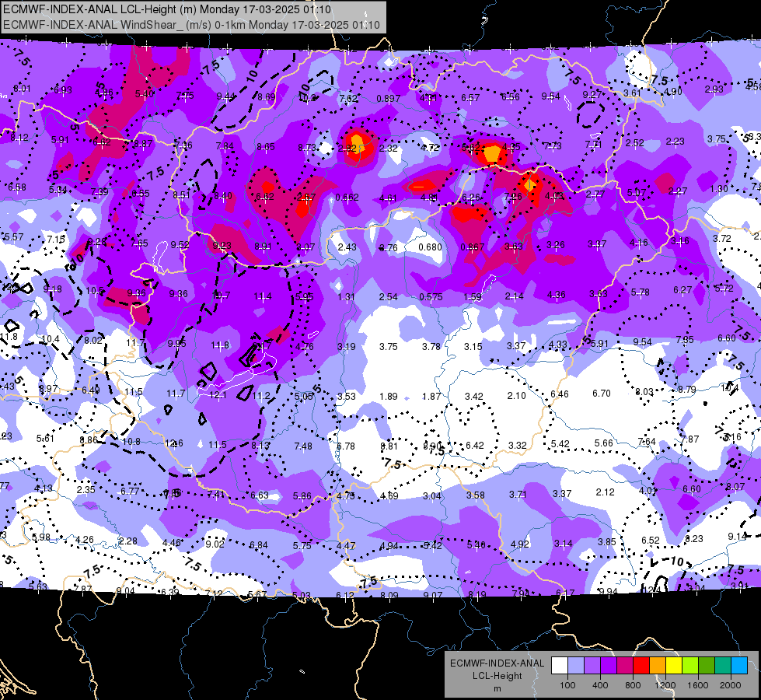Screen dimensions: 761x700
Task: Click the wind shear value 0.867
Action: 473,247
